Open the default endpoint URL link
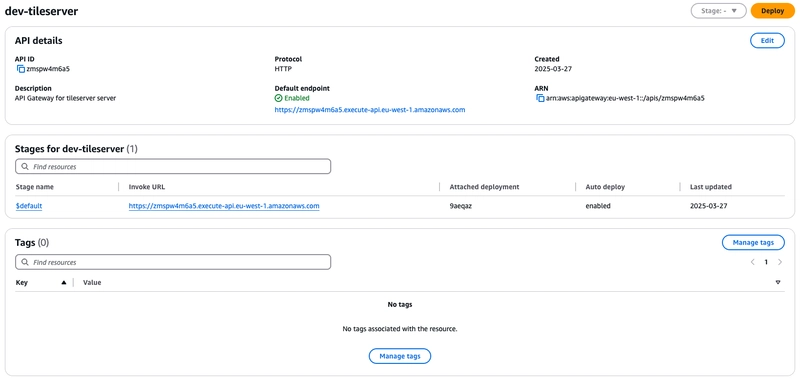 coord(370,110)
